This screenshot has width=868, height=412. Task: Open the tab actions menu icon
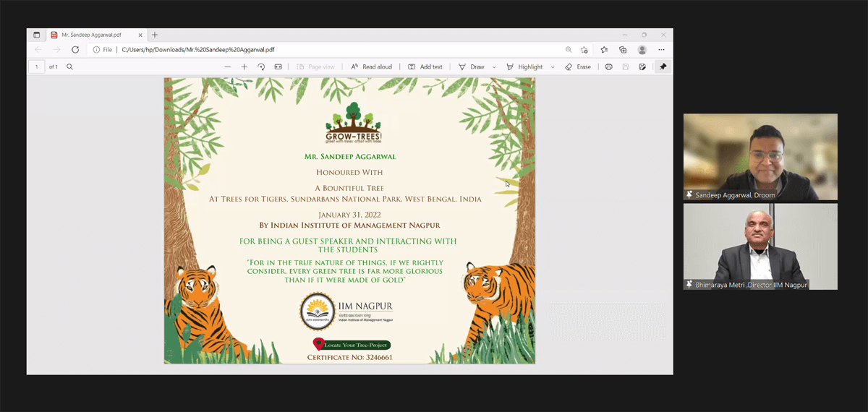[x=36, y=35]
